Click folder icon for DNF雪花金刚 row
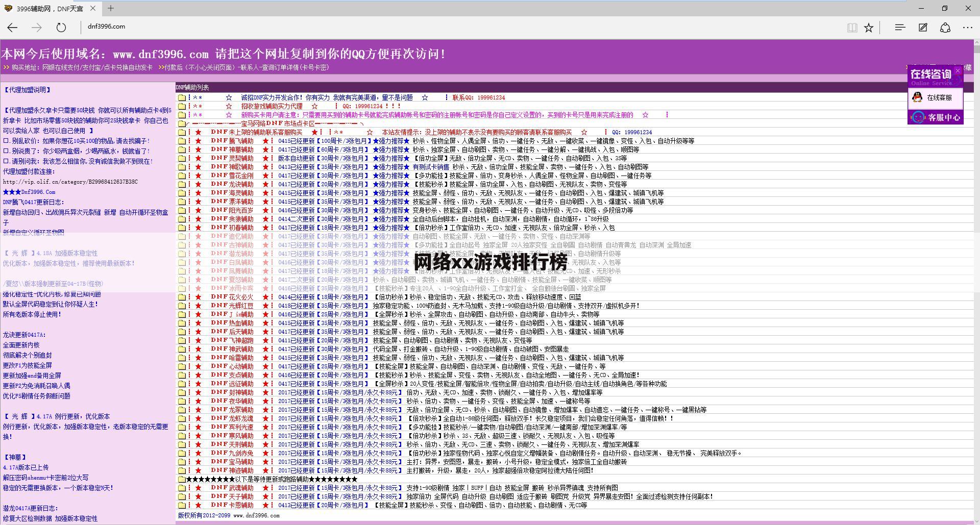 coord(182,176)
